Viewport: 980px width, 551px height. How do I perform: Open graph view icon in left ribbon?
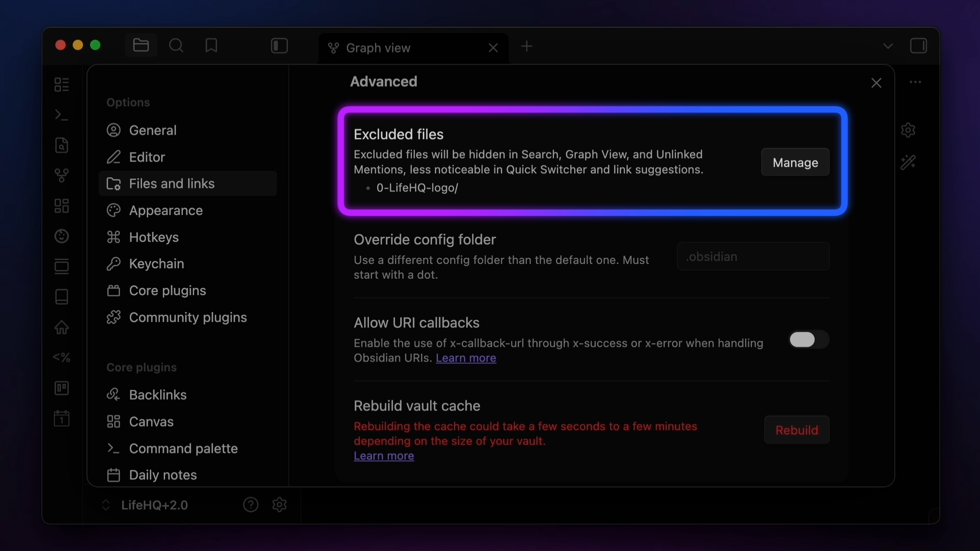[x=62, y=176]
